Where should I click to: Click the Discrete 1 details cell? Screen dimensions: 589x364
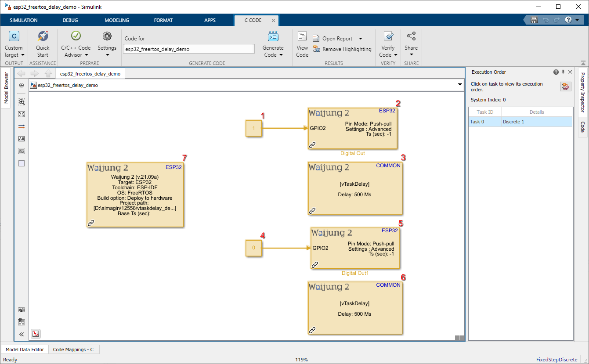(x=537, y=122)
